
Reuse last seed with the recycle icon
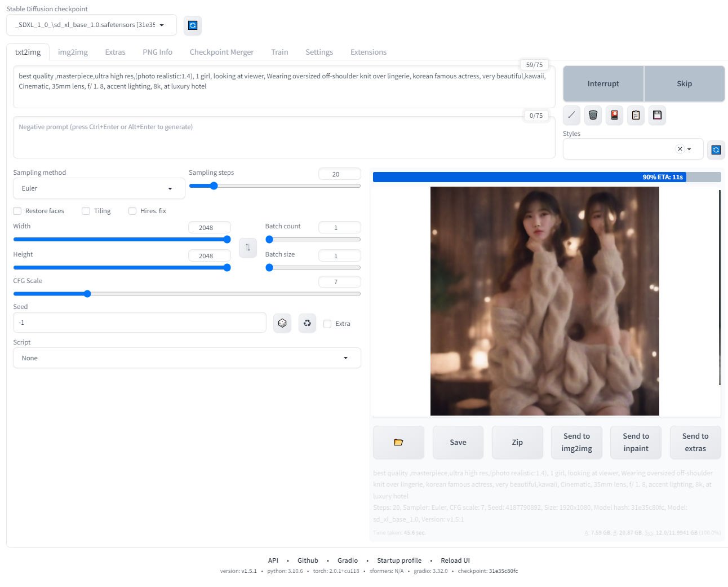pyautogui.click(x=307, y=323)
